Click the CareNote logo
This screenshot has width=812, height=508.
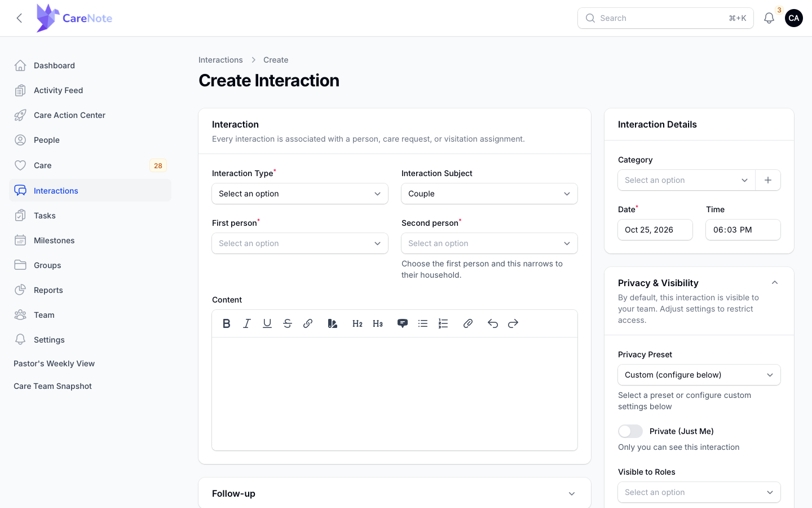(x=74, y=18)
